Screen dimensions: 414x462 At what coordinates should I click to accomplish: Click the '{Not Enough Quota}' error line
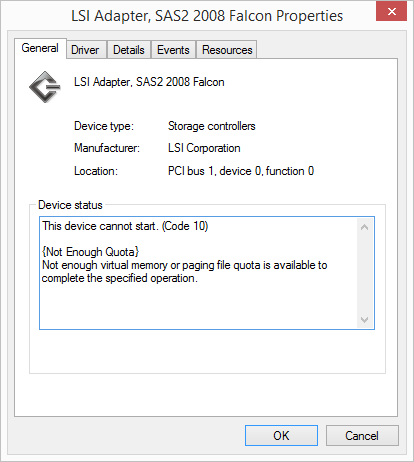[90, 252]
